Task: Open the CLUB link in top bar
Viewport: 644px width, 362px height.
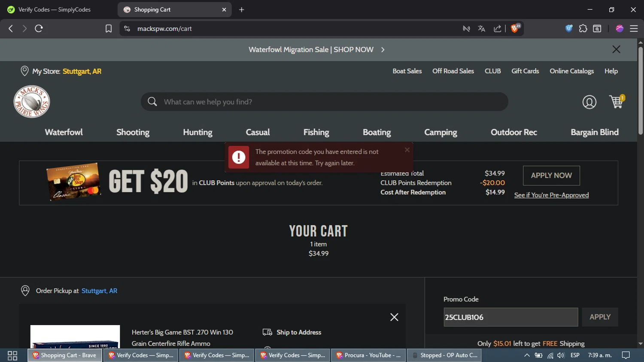Action: click(x=493, y=71)
